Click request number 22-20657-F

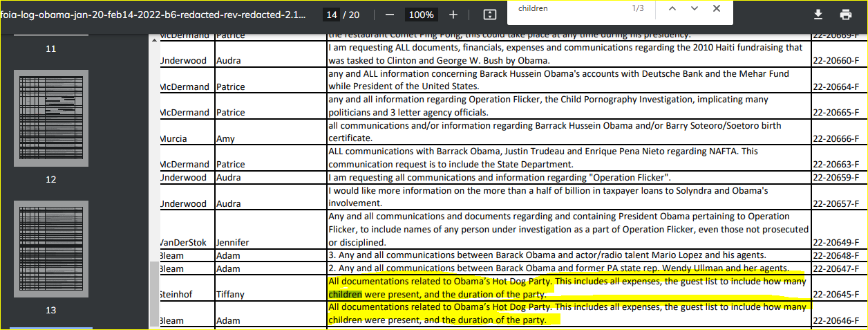point(838,203)
